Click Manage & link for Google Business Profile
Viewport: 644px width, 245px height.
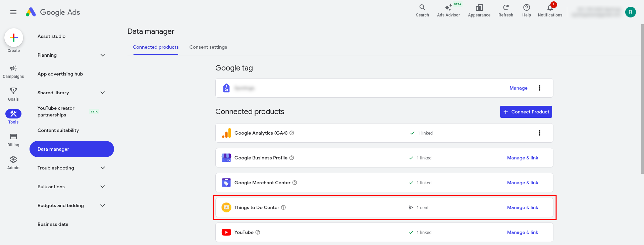523,158
